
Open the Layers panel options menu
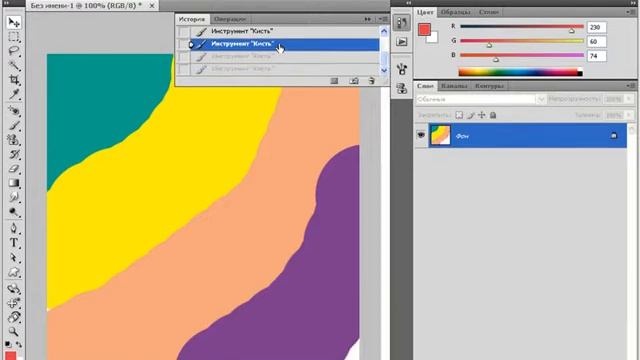click(x=631, y=86)
